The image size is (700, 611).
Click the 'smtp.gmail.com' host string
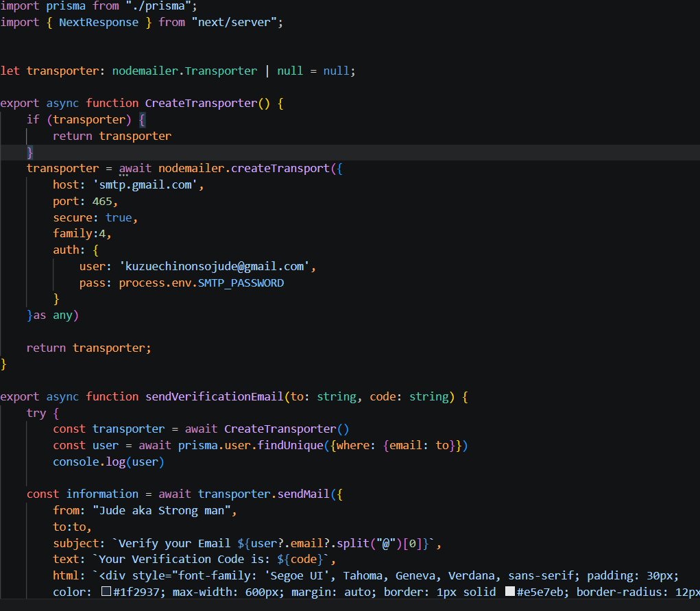click(145, 185)
